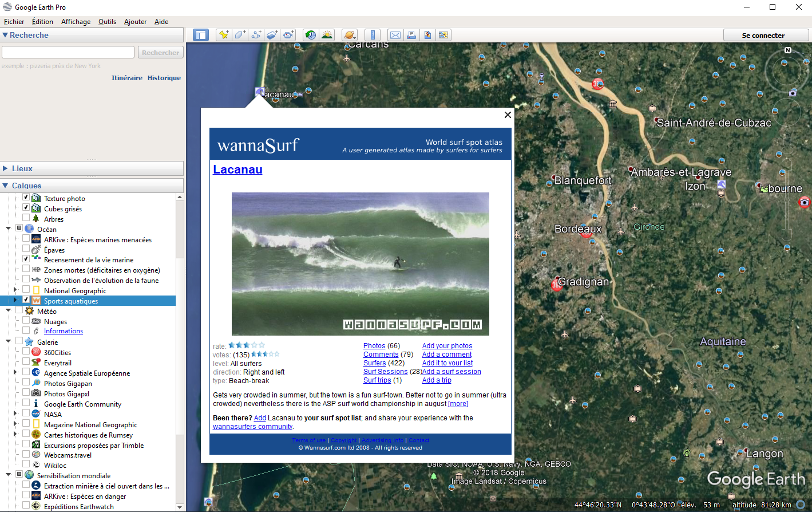Click the look-around compass ring
Image resolution: width=812 pixels, height=512 pixels.
tap(788, 72)
